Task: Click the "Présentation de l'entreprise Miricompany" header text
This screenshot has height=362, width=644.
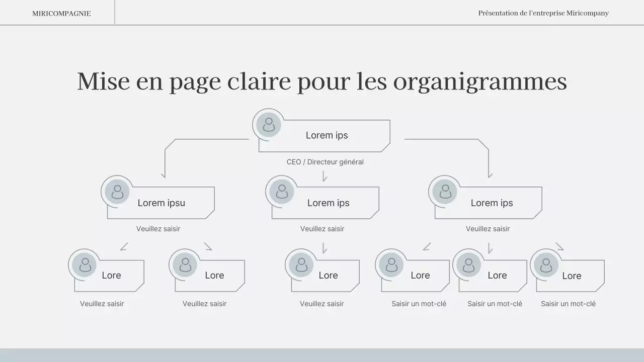Action: [543, 13]
